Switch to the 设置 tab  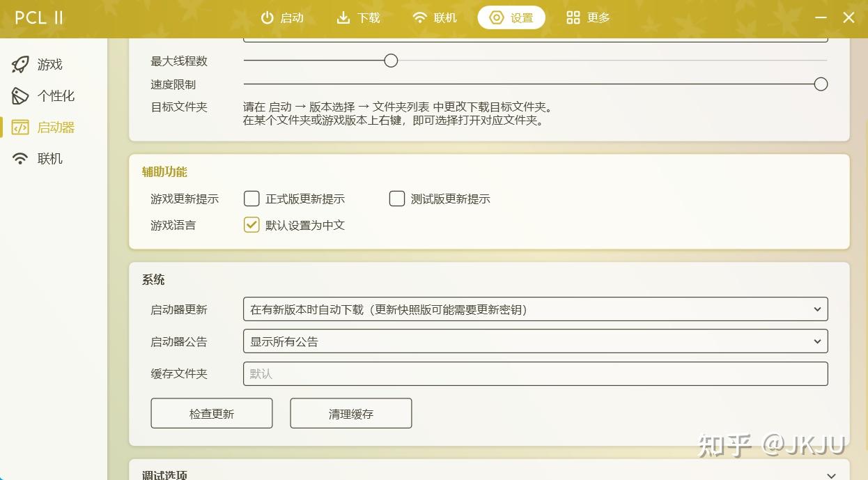click(511, 17)
